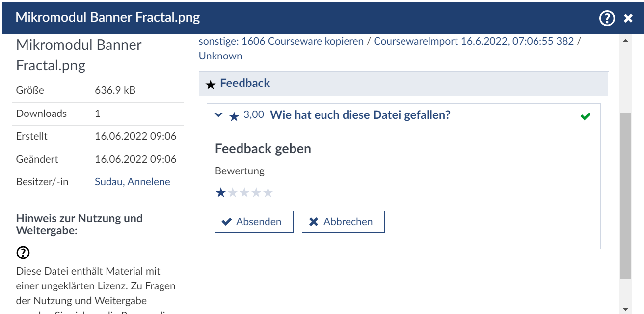
Task: Click the license help question mark icon
Action: click(23, 253)
